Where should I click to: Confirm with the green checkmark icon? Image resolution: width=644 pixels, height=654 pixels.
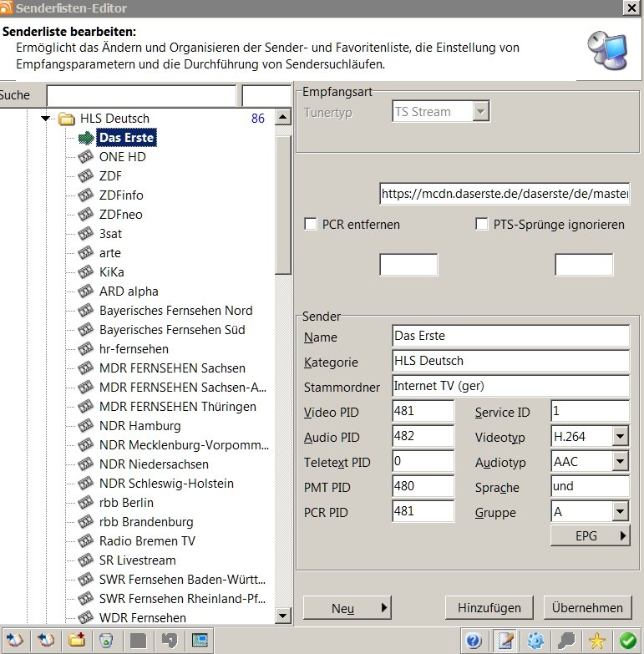tap(628, 641)
